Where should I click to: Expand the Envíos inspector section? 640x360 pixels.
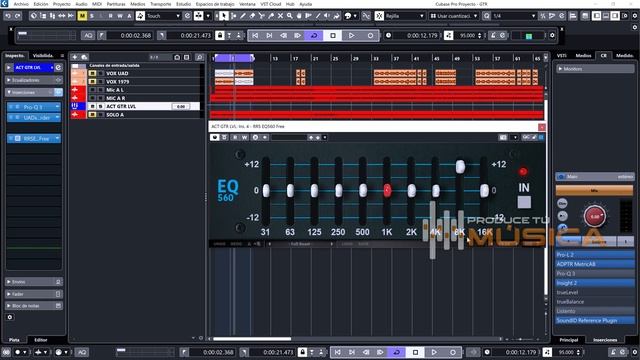coord(33,282)
